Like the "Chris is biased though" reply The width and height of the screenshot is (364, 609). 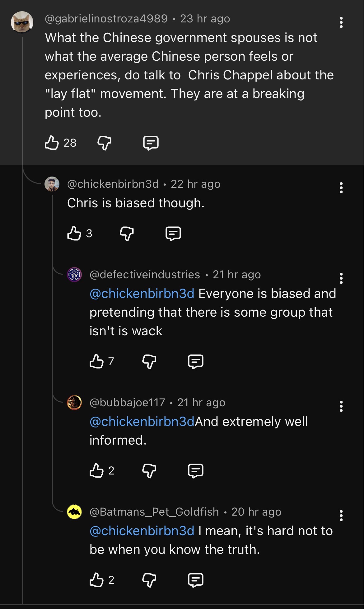tap(74, 233)
